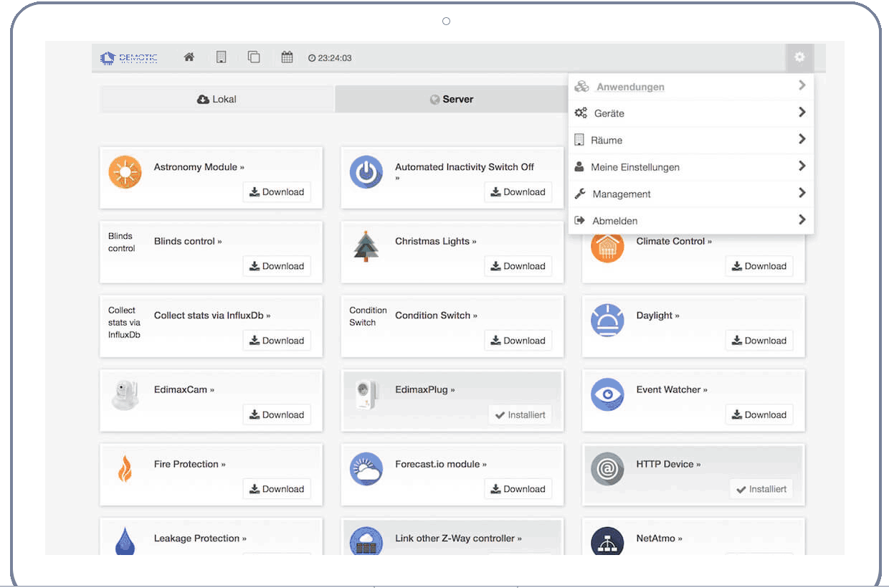Viewport: 889px width, 588px height.
Task: Open Meine Einstellungen menu entry
Action: pos(691,167)
